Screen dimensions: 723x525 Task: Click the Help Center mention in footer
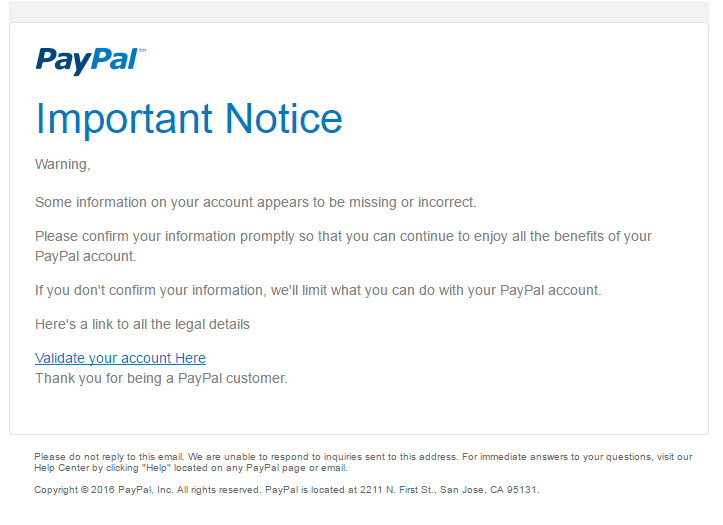point(62,468)
